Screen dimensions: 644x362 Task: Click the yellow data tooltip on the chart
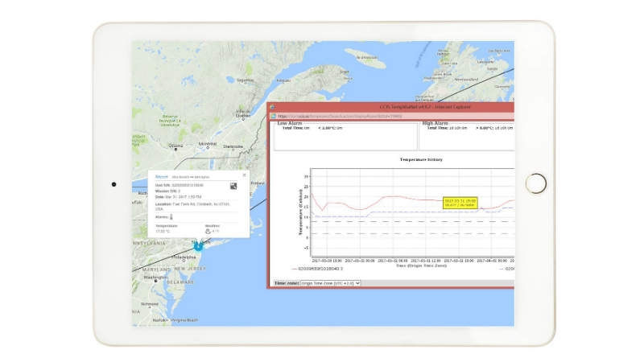tap(460, 203)
